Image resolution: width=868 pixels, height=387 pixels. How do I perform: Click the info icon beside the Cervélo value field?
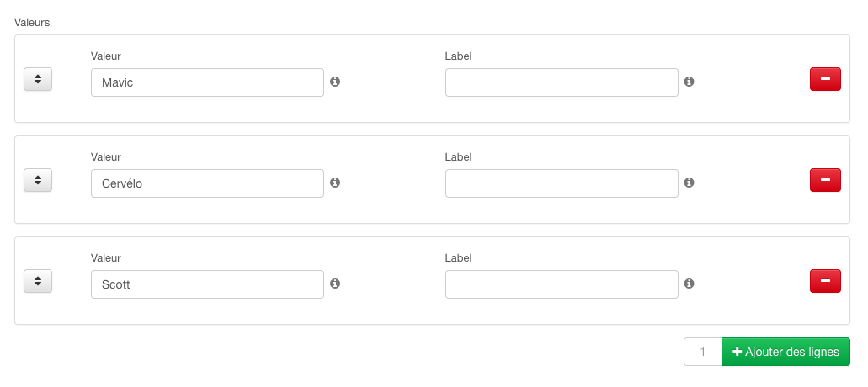point(335,183)
